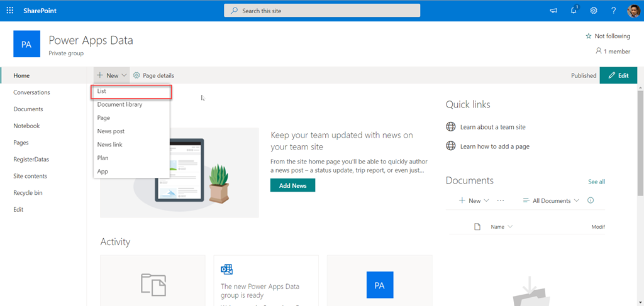Click the megaphone feedback icon
644x306 pixels.
(553, 11)
